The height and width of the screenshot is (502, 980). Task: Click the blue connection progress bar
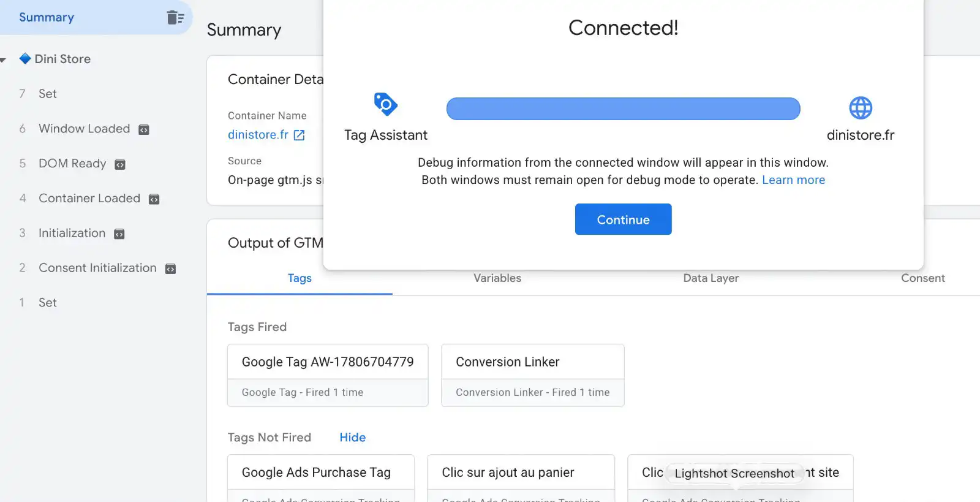coord(624,108)
